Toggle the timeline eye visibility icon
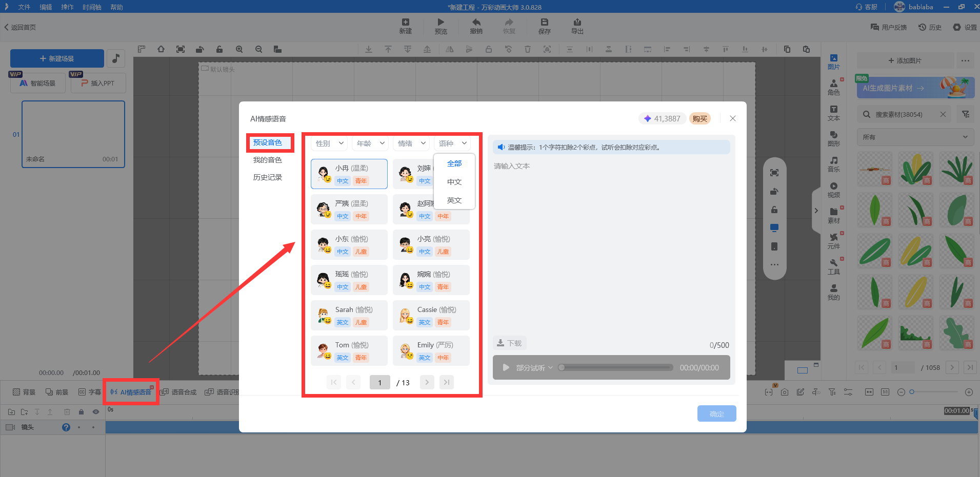The height and width of the screenshot is (477, 980). [95, 412]
